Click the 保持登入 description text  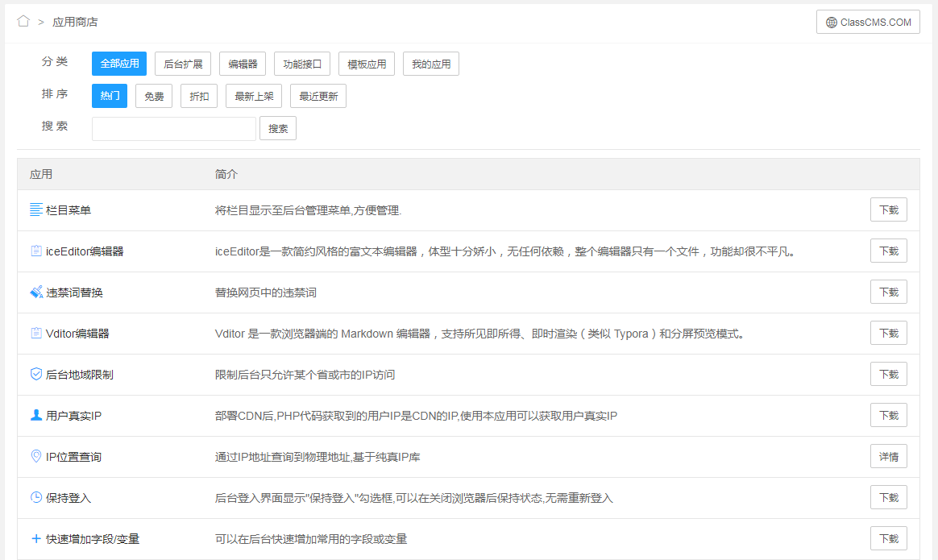click(x=414, y=498)
